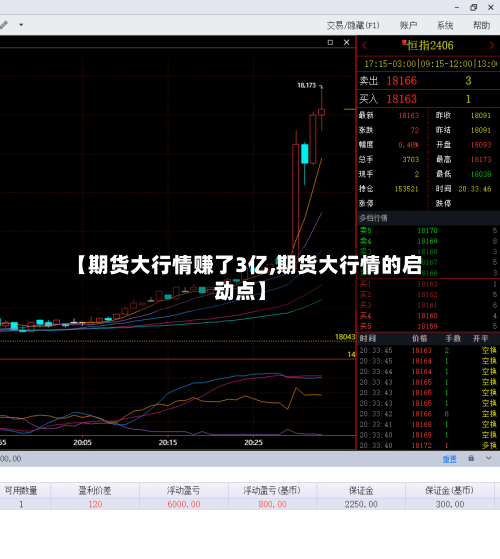The image size is (500, 559).
Task: Select the 6000.00 floating profit cell
Action: click(184, 504)
